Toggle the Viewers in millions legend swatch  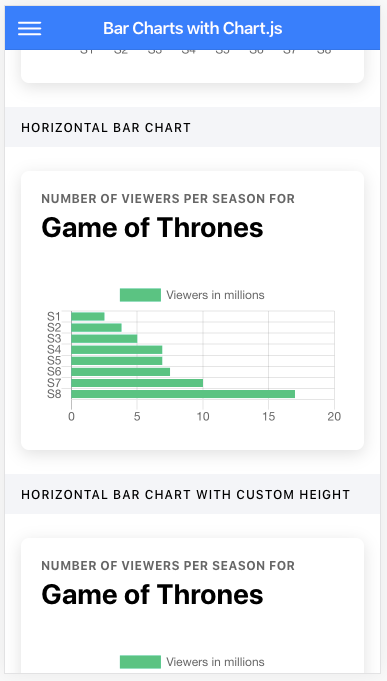140,295
